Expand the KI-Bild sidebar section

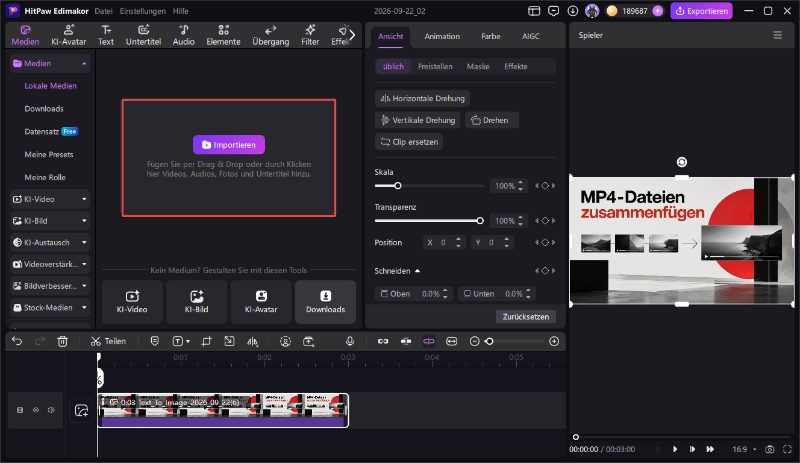point(50,221)
